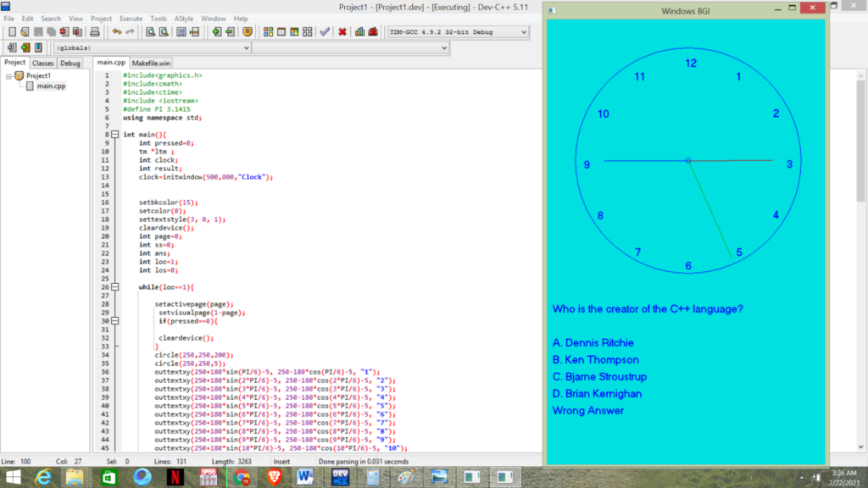Click the scroll down arrow of the editor
The height and width of the screenshot is (488, 868).
click(861, 447)
